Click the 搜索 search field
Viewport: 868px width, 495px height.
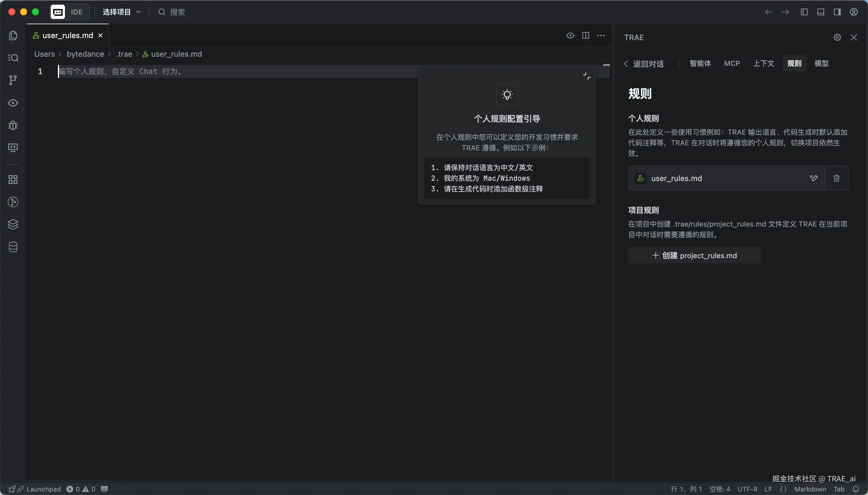(177, 12)
